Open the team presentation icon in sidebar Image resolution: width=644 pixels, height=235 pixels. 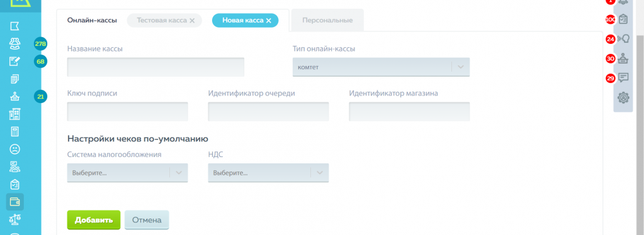pos(14,167)
